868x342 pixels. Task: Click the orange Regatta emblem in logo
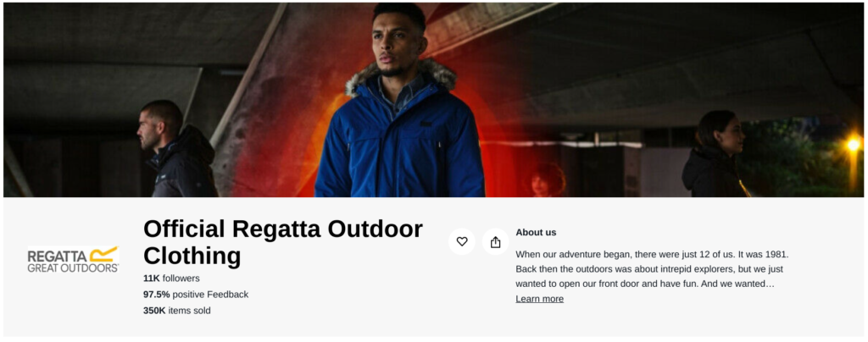click(104, 254)
